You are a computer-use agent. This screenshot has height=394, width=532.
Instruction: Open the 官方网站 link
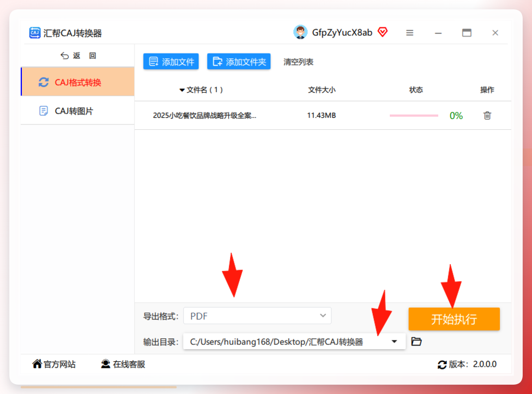(54, 364)
